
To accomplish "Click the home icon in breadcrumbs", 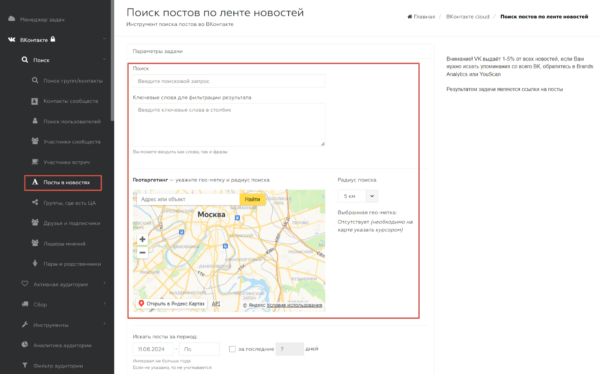I will [x=410, y=16].
